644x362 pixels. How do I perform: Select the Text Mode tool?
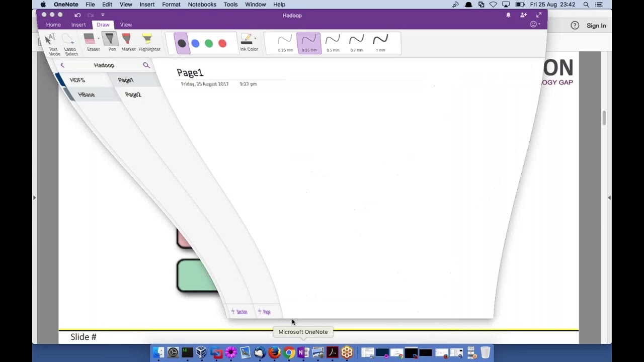tap(53, 44)
